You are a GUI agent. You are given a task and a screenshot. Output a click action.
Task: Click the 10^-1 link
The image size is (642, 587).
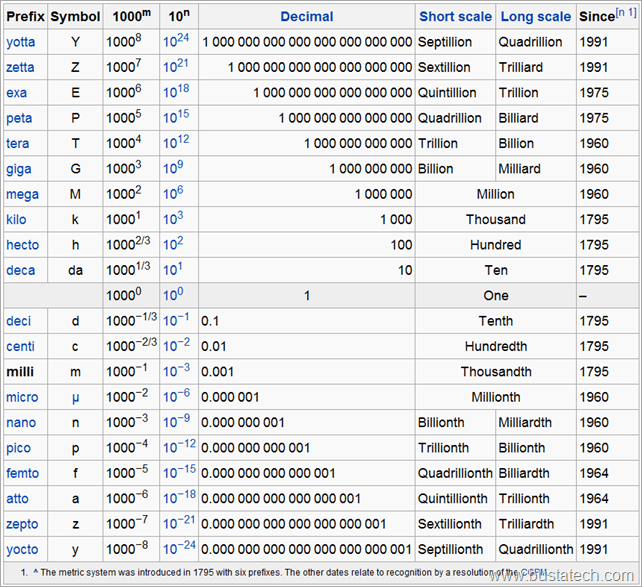[x=176, y=320]
